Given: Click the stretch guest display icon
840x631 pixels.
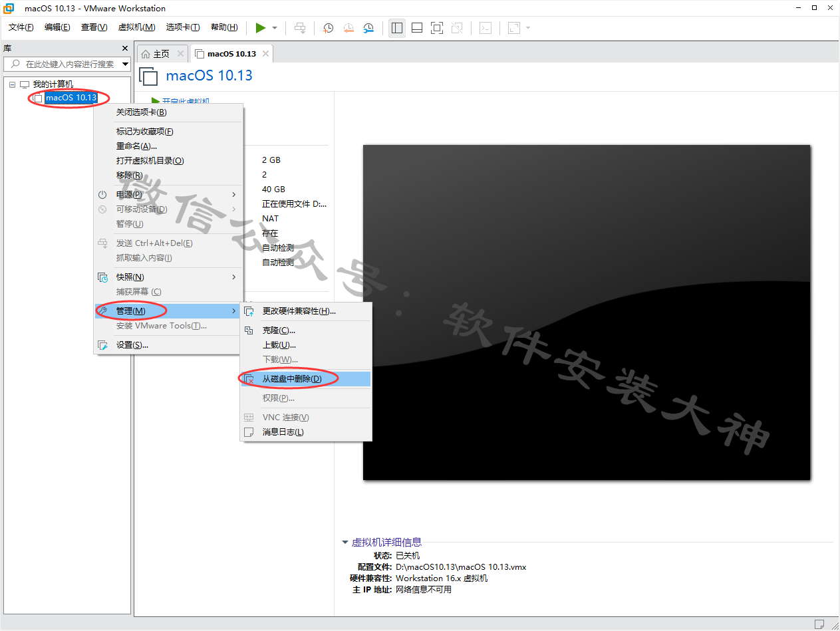Looking at the screenshot, I should click(514, 28).
